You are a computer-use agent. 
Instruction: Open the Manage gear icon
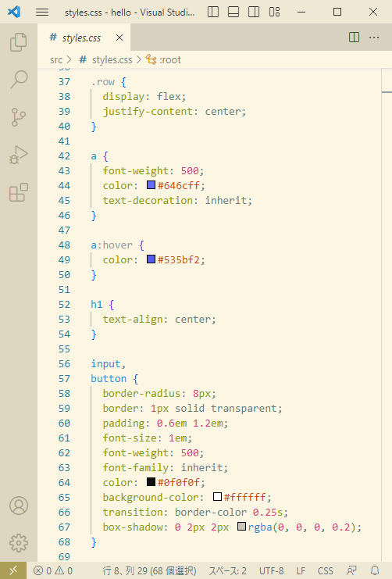(19, 543)
